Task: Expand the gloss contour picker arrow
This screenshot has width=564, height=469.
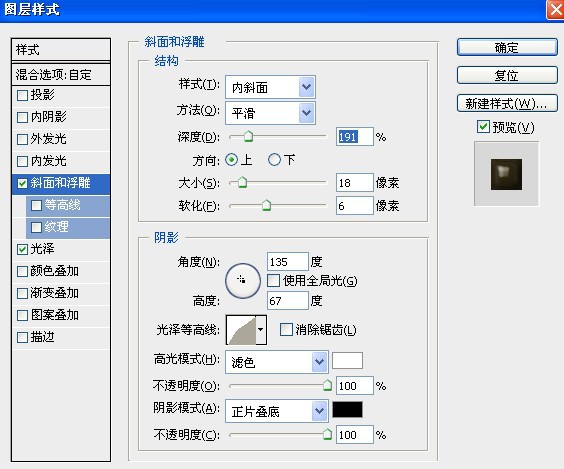Action: click(x=261, y=329)
